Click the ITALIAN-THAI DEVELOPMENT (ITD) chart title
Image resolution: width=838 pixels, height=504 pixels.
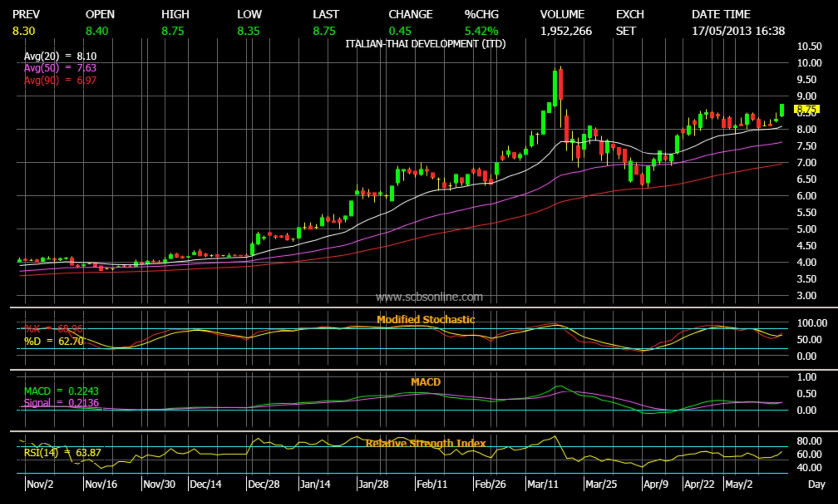tap(425, 44)
